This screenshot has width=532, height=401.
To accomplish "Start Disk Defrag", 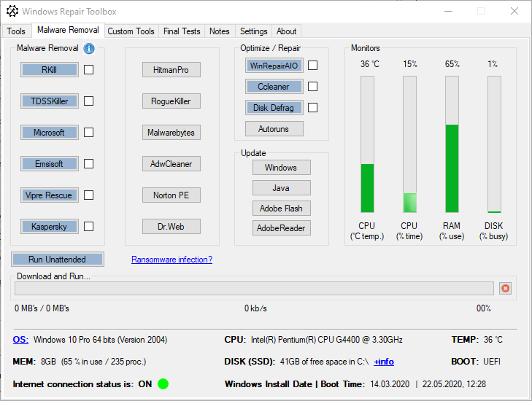I will 274,108.
